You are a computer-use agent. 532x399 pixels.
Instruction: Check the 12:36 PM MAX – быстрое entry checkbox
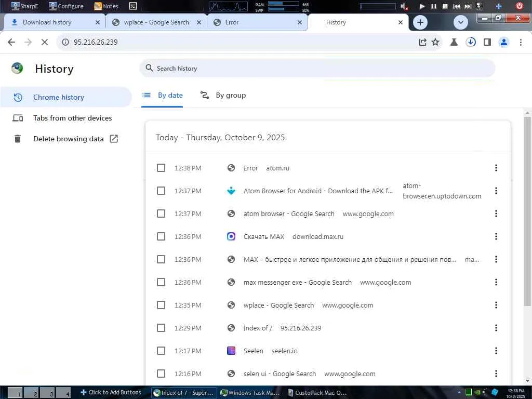pyautogui.click(x=161, y=259)
